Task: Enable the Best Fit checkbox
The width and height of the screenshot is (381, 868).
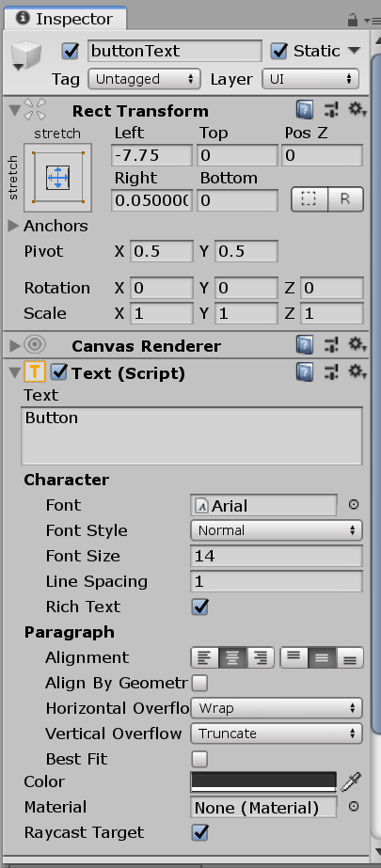Action: [x=199, y=759]
